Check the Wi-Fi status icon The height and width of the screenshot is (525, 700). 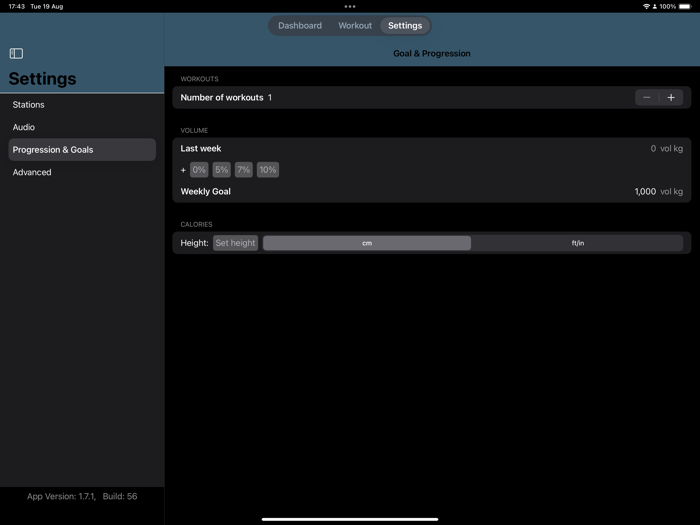pyautogui.click(x=646, y=6)
